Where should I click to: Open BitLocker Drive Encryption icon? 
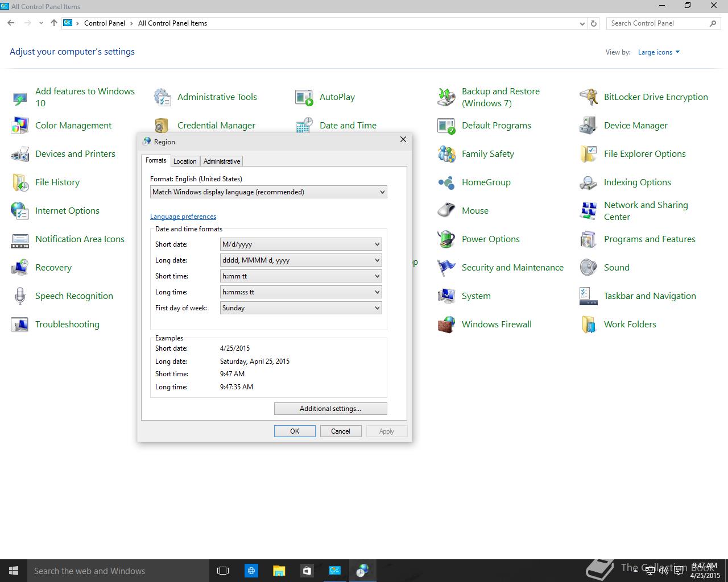pyautogui.click(x=589, y=97)
